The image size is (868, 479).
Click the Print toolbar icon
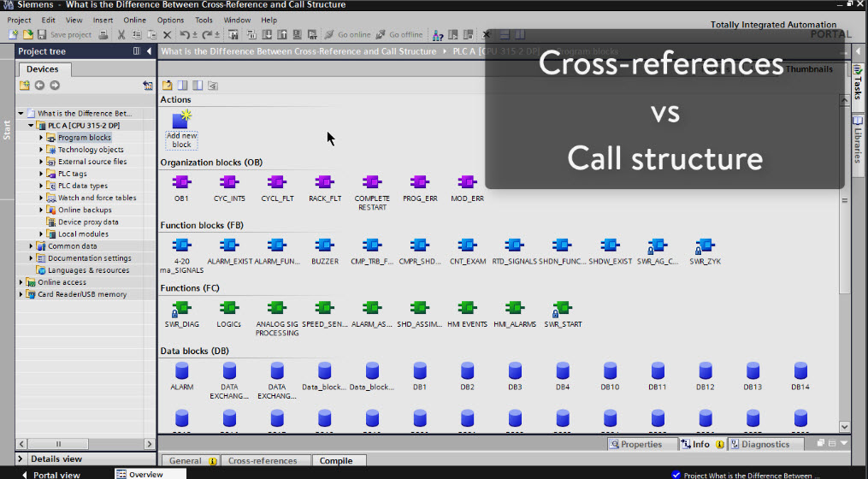tap(103, 34)
